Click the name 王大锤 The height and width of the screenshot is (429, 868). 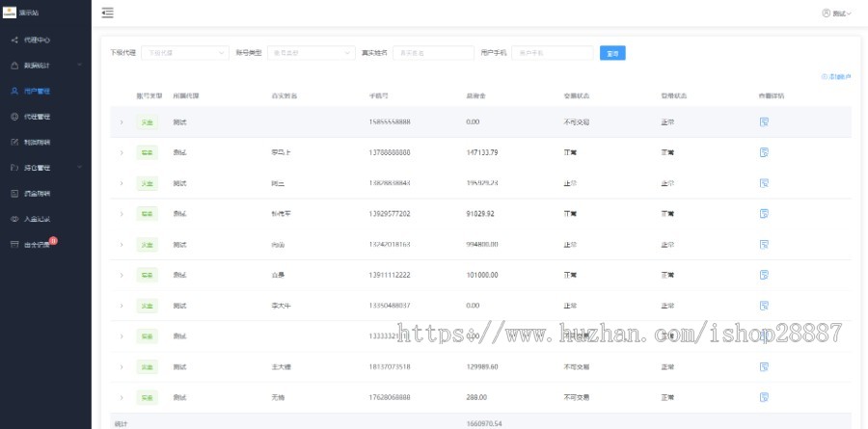(x=281, y=366)
